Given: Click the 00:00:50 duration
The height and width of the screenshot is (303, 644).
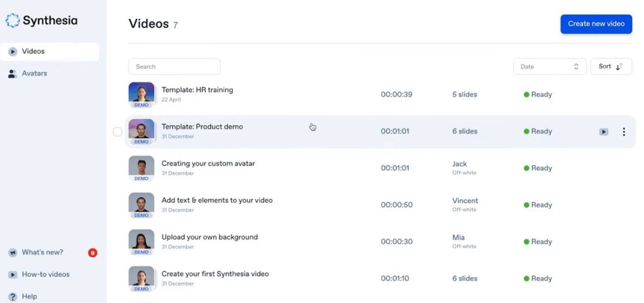Looking at the screenshot, I should [396, 205].
